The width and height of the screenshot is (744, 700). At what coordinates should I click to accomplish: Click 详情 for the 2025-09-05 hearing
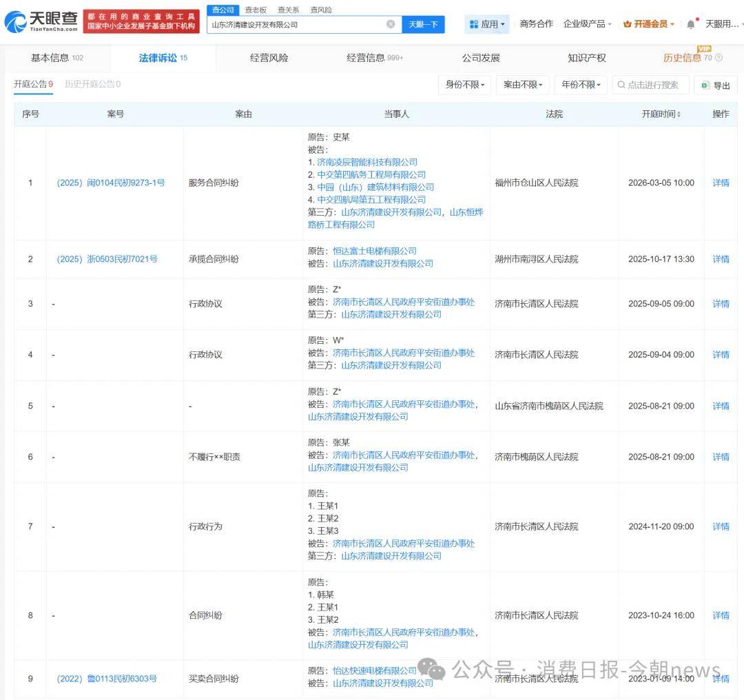click(x=721, y=304)
